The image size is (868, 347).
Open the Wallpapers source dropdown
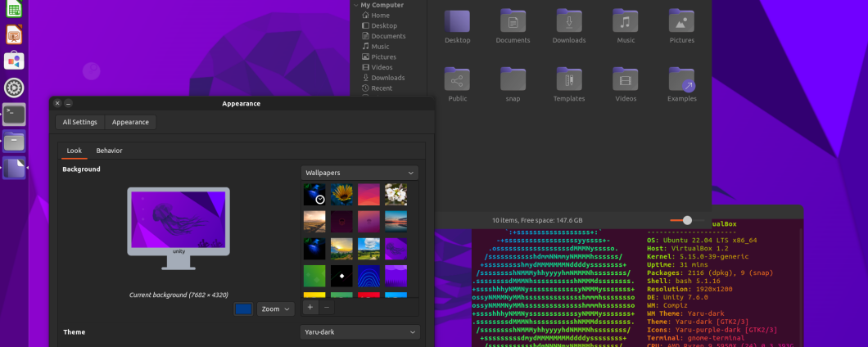click(x=359, y=173)
